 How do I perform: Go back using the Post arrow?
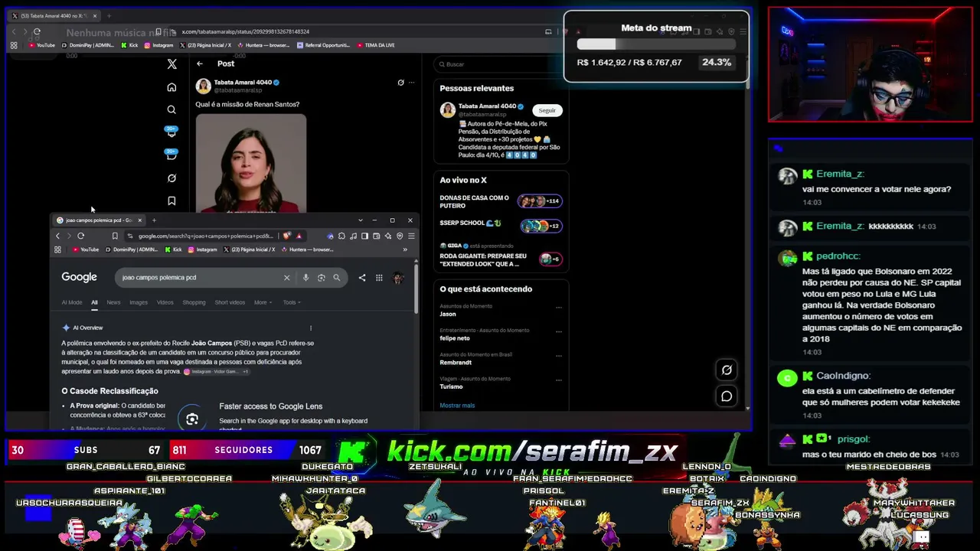[200, 64]
